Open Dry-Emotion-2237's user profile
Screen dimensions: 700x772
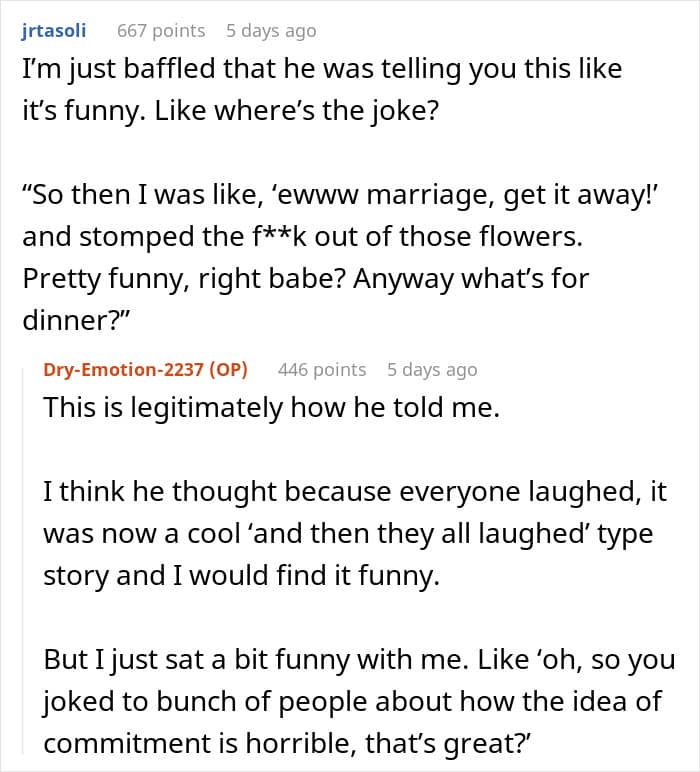[123, 369]
